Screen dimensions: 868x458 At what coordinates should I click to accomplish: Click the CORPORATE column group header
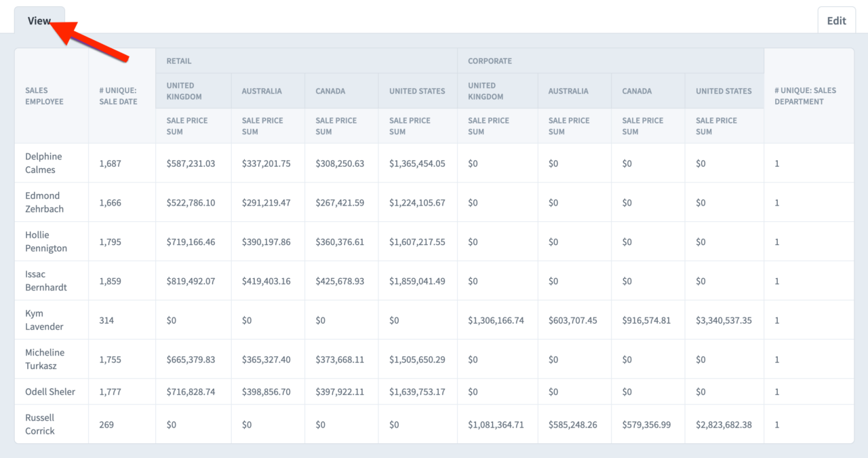490,60
